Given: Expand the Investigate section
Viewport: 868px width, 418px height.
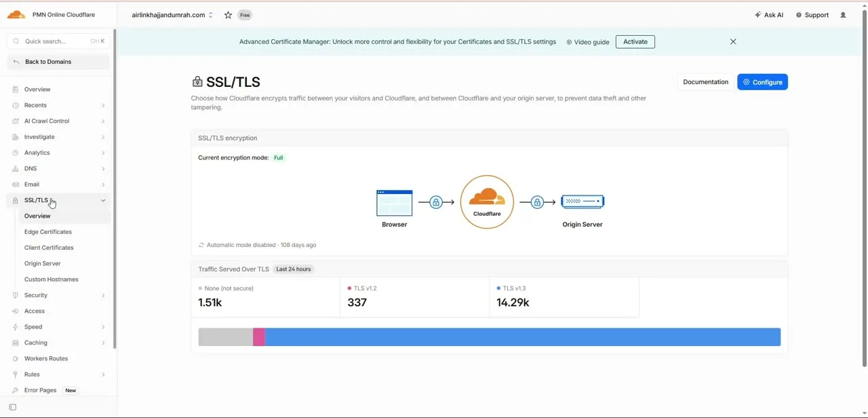Looking at the screenshot, I should pyautogui.click(x=103, y=137).
